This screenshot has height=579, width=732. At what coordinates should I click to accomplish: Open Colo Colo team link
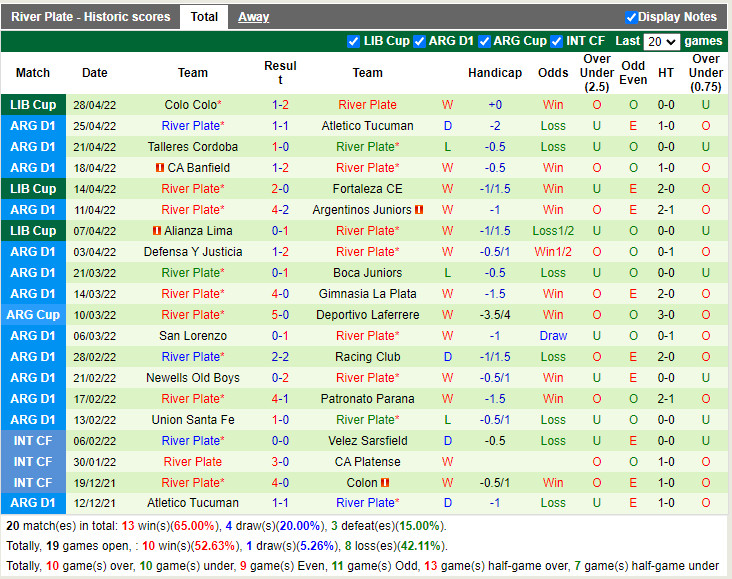coord(190,105)
